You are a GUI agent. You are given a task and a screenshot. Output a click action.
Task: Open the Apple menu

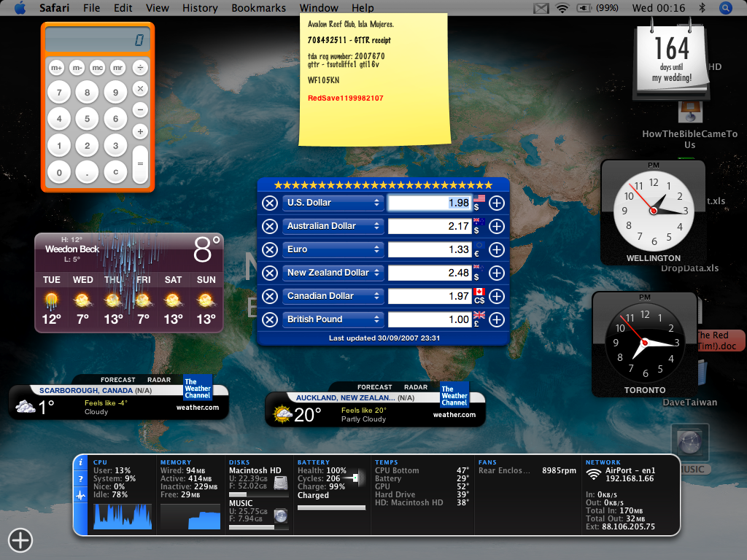pyautogui.click(x=20, y=7)
